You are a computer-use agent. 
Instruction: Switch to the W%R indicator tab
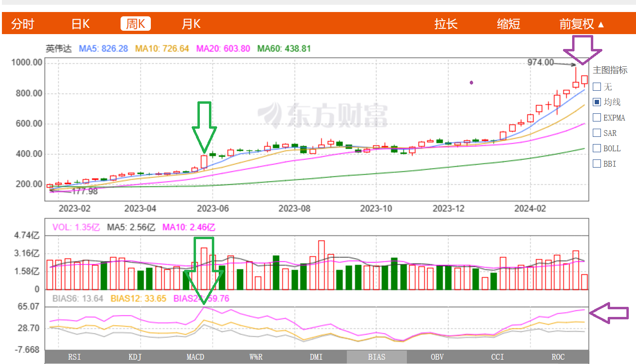(x=256, y=357)
